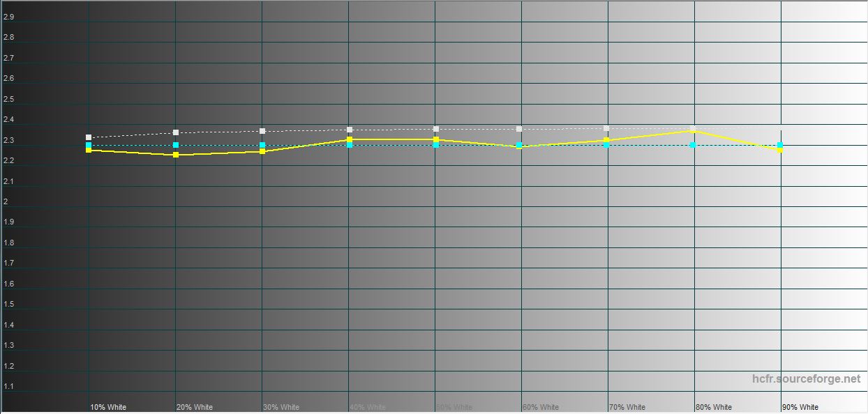Select the "90% White" x-axis label
The height and width of the screenshot is (414, 868).
pos(800,407)
